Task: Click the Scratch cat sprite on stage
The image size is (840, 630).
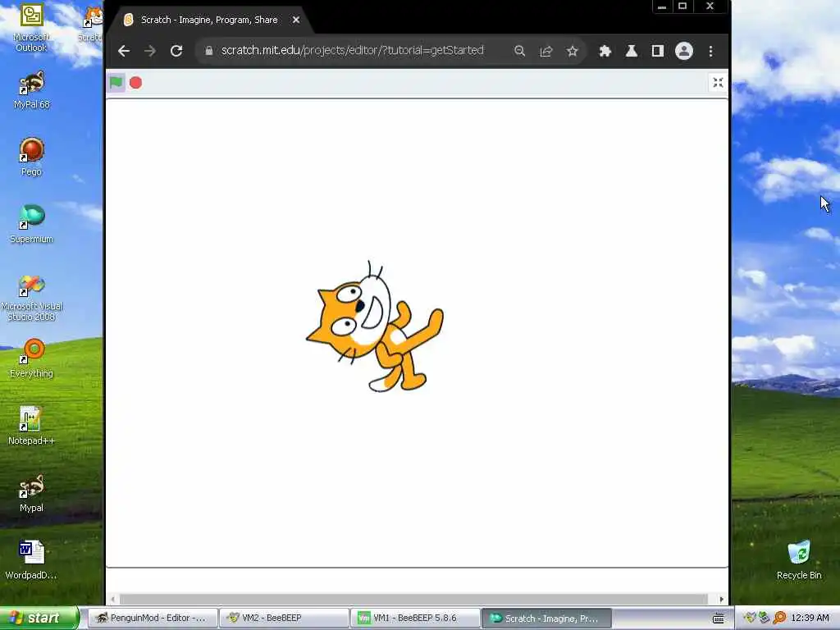Action: (374, 326)
